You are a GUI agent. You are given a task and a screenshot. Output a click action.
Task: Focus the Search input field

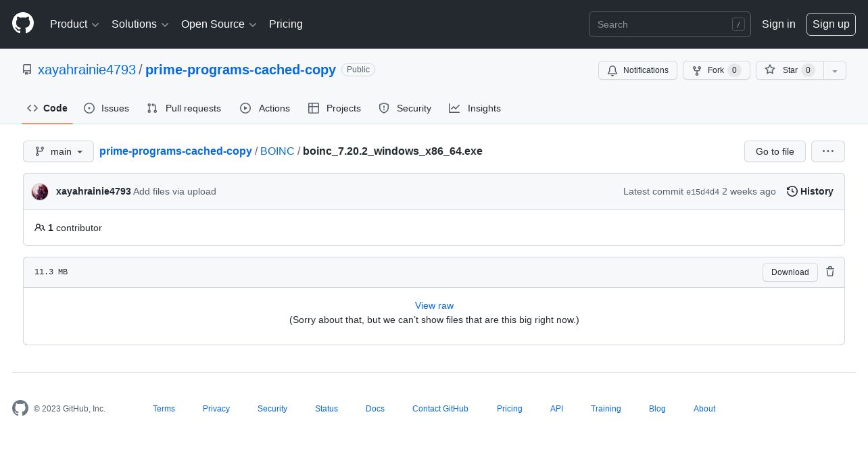(x=669, y=24)
